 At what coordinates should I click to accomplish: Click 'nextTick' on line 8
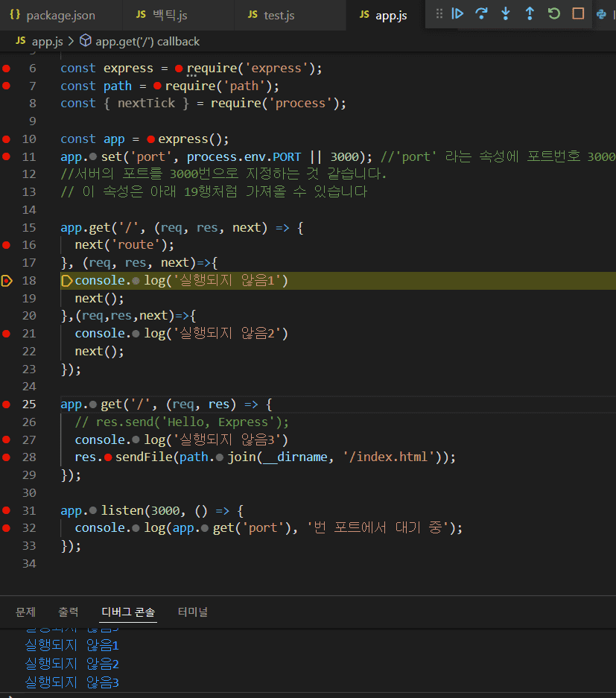coord(147,104)
